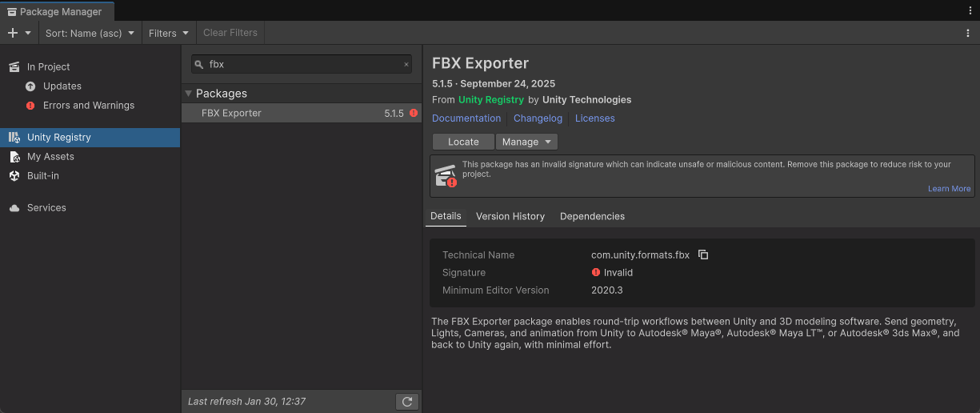Click the search field containing fbx

(302, 64)
